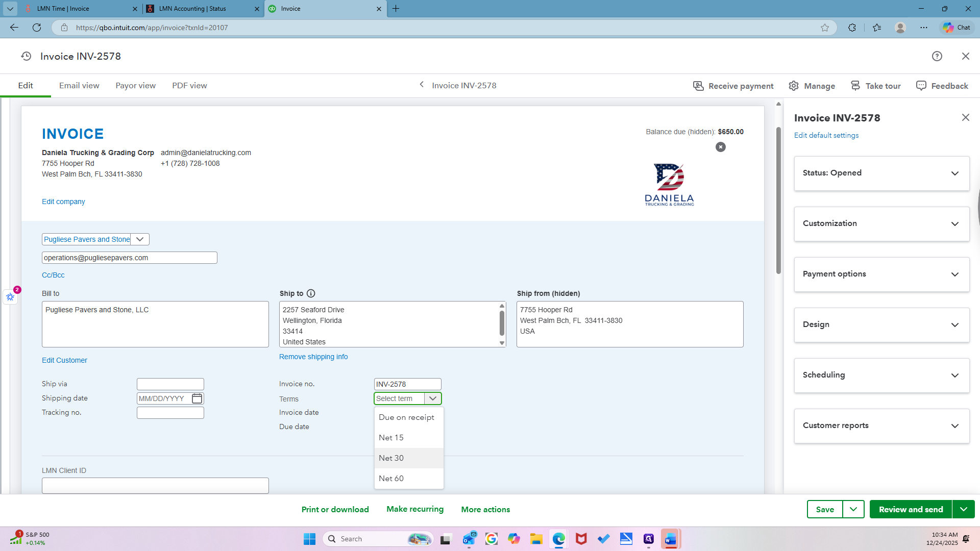Open the browser Favorites list icon
The width and height of the screenshot is (980, 551).
(877, 28)
